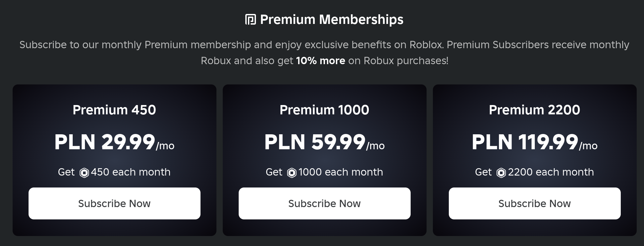Click the Robux icon in Premium 2200 card
644x246 pixels.
click(501, 173)
